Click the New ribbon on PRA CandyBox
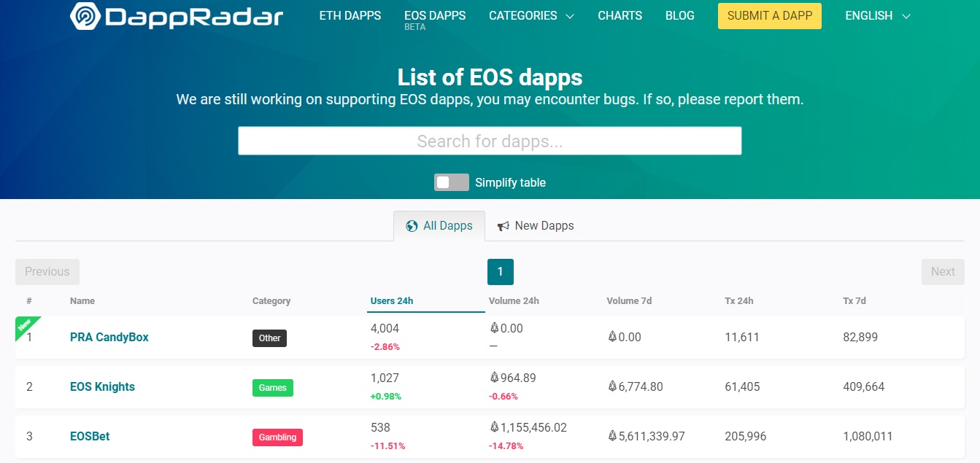Image resolution: width=980 pixels, height=463 pixels. click(26, 325)
